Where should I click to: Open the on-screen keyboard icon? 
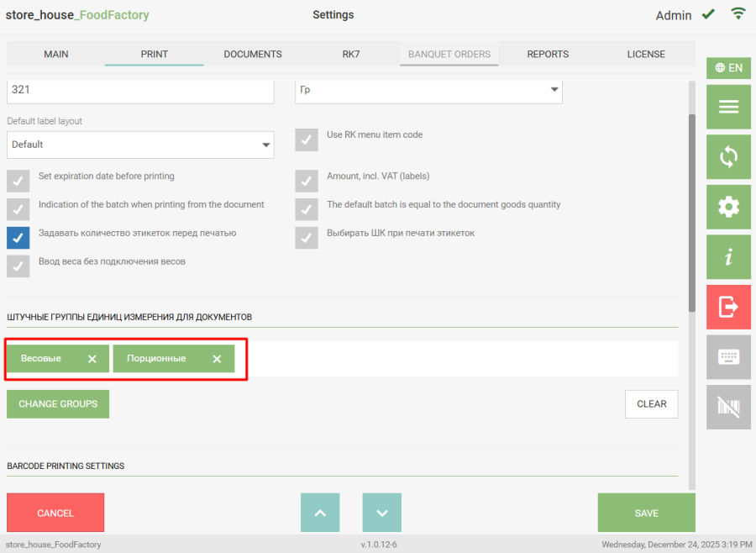pos(728,357)
